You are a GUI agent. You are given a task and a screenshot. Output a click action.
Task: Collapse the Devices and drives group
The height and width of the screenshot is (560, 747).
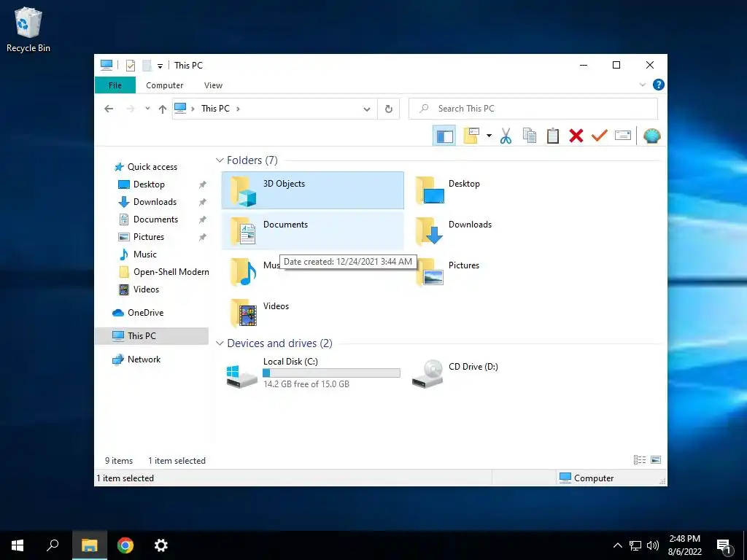[220, 343]
